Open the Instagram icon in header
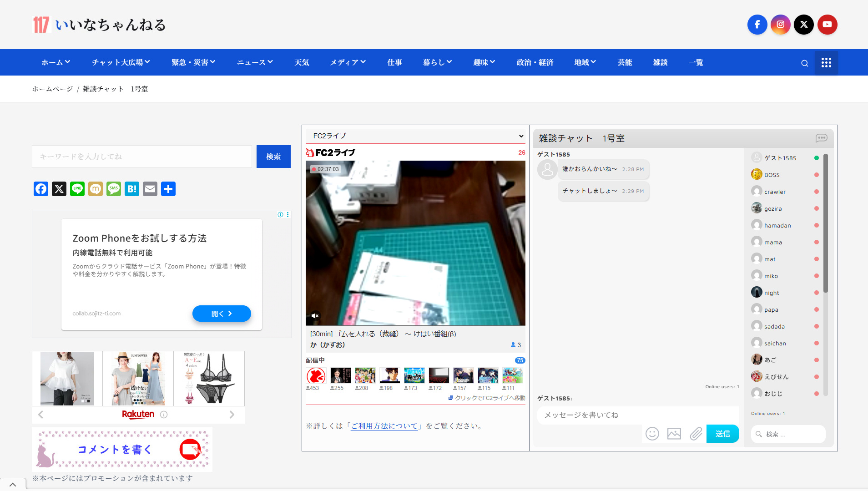This screenshot has height=491, width=868. [x=780, y=25]
